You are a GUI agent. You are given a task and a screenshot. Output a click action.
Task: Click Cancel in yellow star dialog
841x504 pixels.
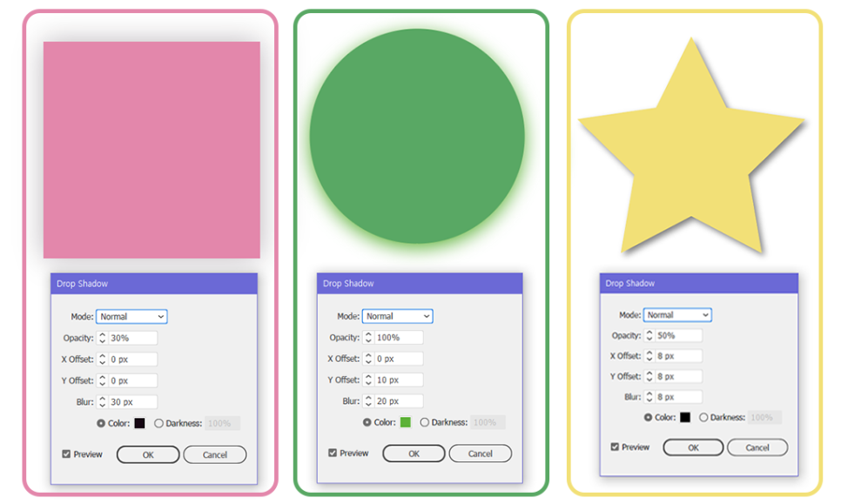point(757,447)
